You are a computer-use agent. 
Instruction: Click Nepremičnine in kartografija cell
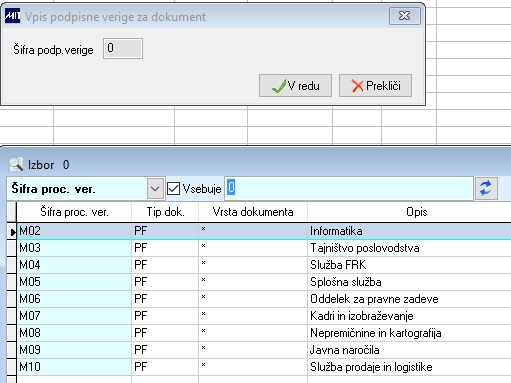pyautogui.click(x=409, y=333)
